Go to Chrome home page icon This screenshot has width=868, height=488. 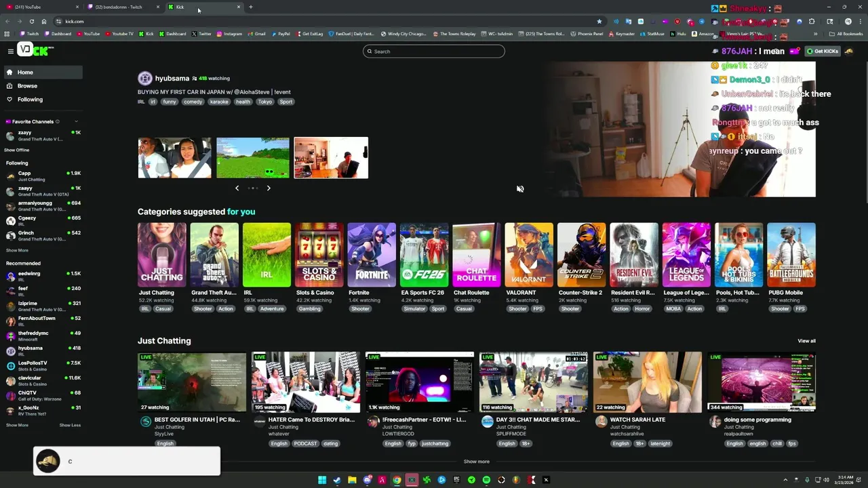[44, 21]
